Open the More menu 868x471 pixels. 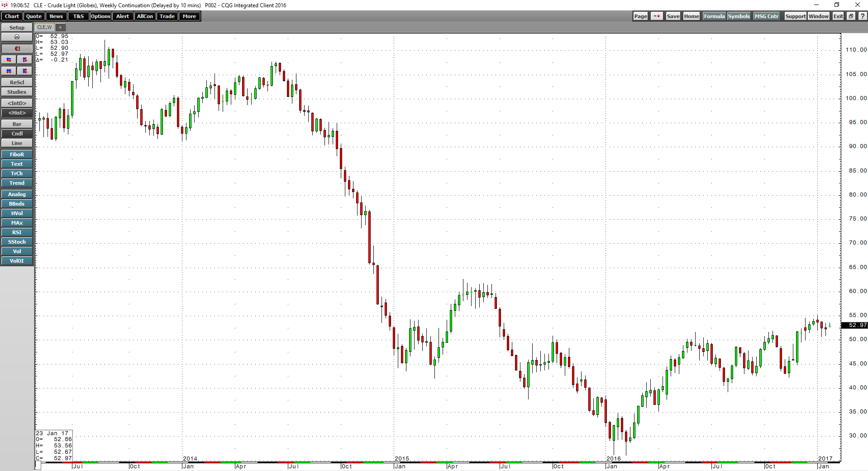click(x=189, y=16)
